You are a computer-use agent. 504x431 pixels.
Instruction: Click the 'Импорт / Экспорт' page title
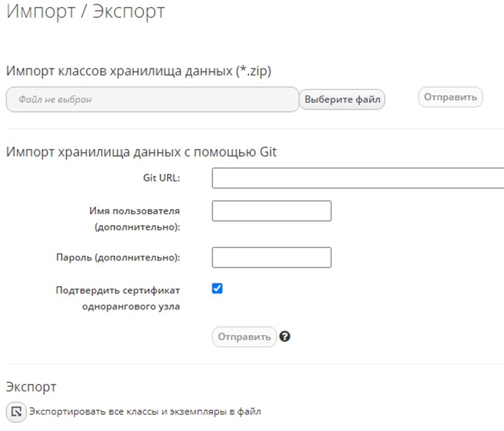coord(86,11)
